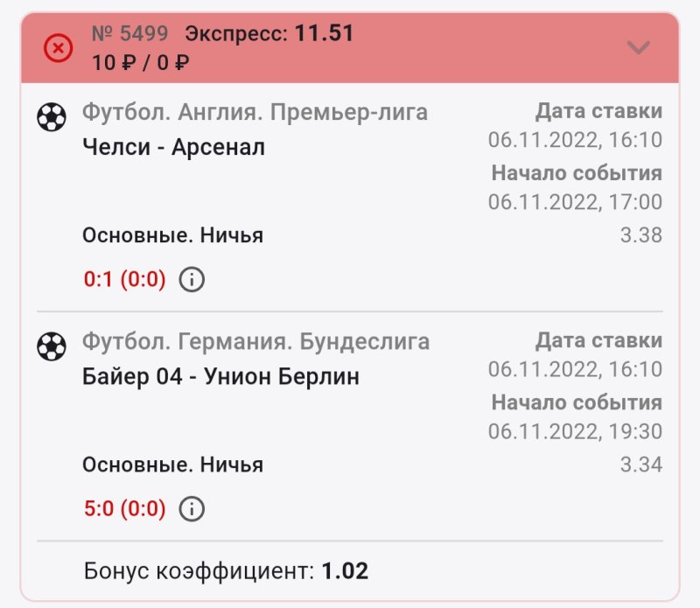Click the 3.38 odds value

pos(640,235)
